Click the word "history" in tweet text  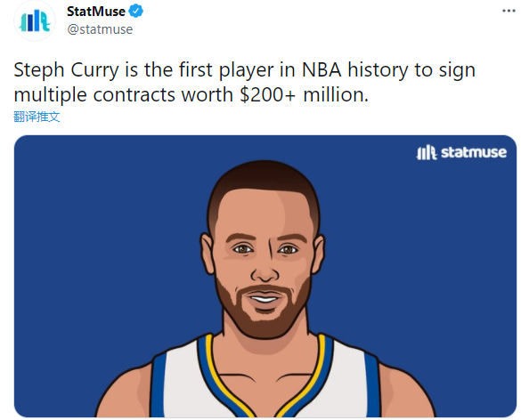click(x=378, y=70)
